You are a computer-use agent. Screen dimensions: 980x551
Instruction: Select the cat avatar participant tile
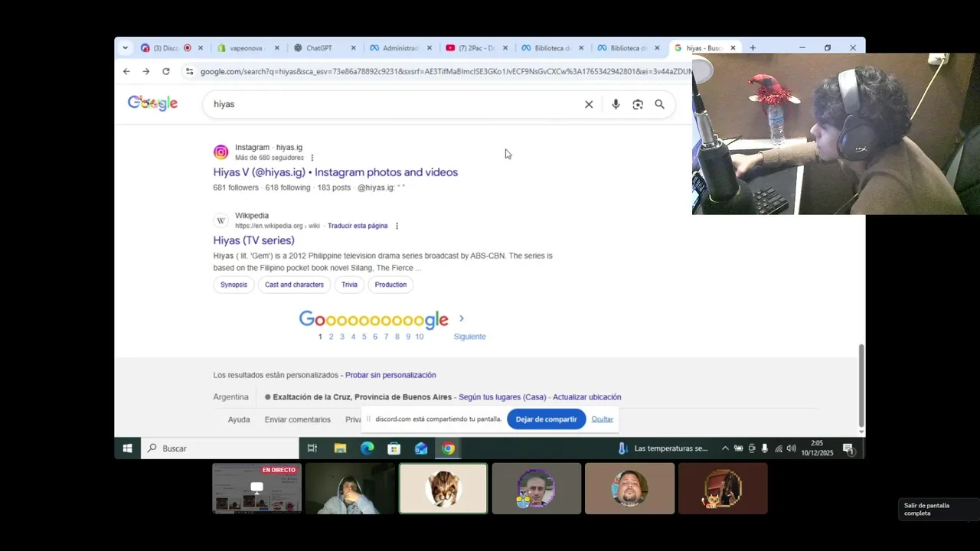443,488
